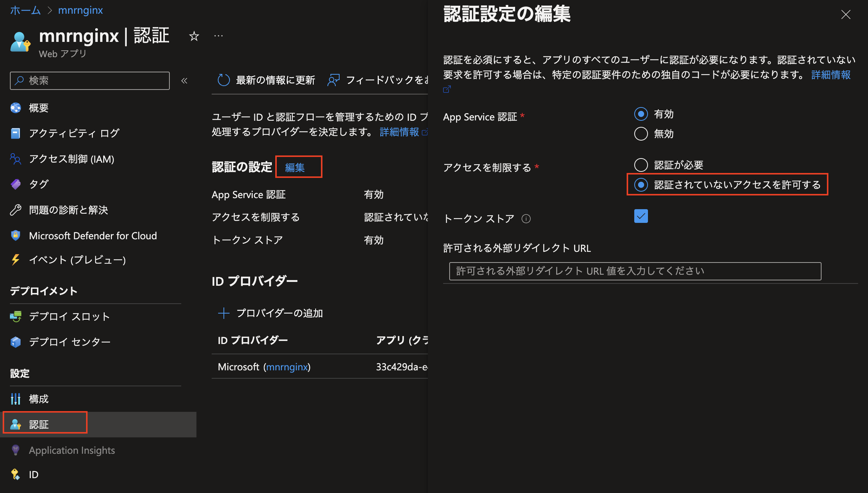Refresh with the 最新の情報に更新 icon

(224, 80)
